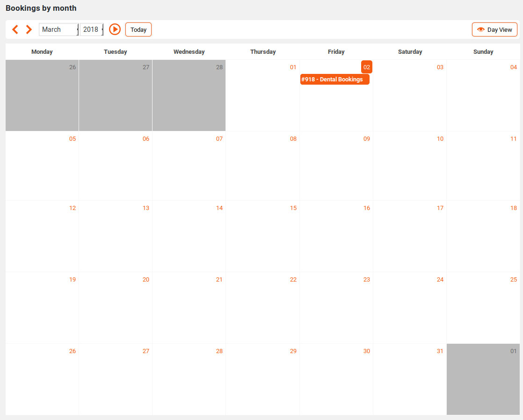Screen dimensions: 523x420
Task: Click greyed-out February 26 cell
Action: [42, 95]
